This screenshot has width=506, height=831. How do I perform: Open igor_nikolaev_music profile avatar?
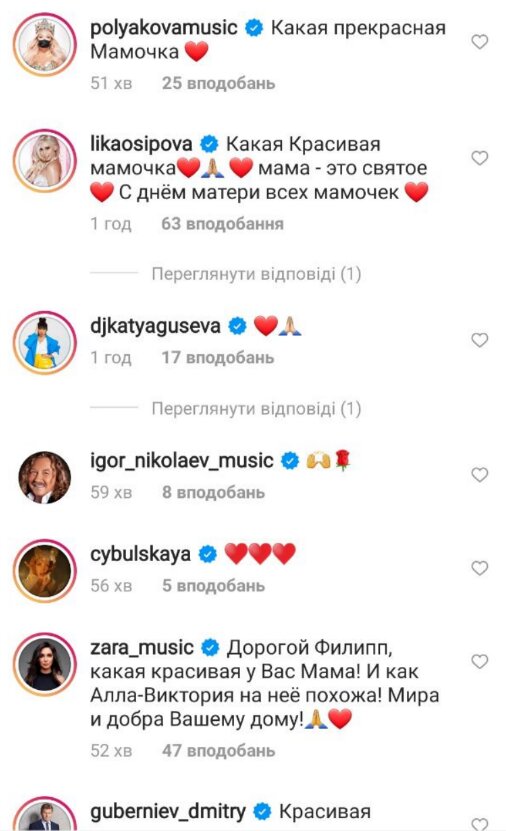45,477
